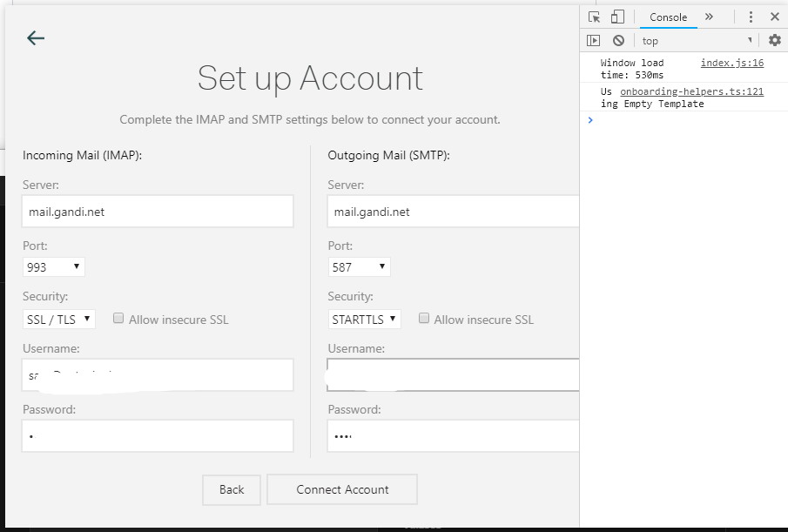Click the console input prompt

coord(684,120)
